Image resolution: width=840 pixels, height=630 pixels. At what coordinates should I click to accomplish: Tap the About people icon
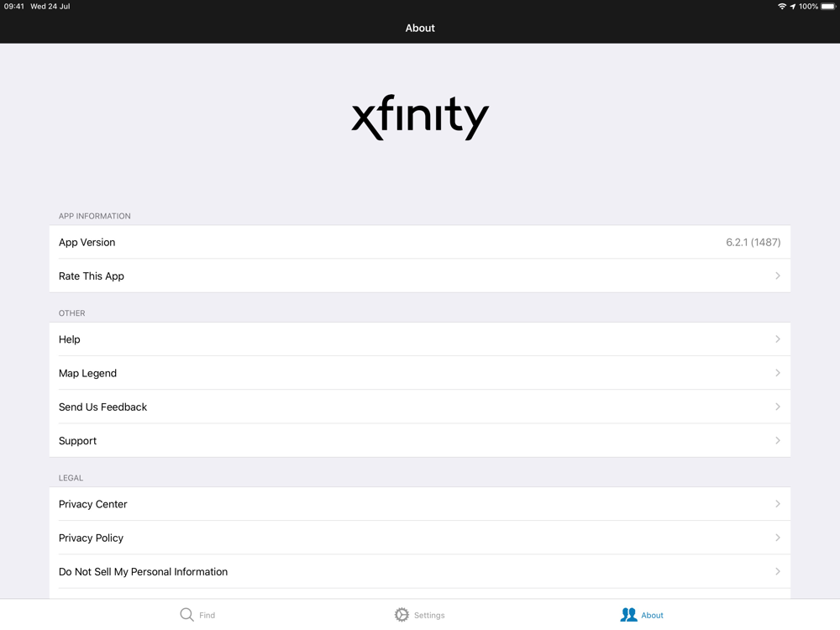coord(628,615)
